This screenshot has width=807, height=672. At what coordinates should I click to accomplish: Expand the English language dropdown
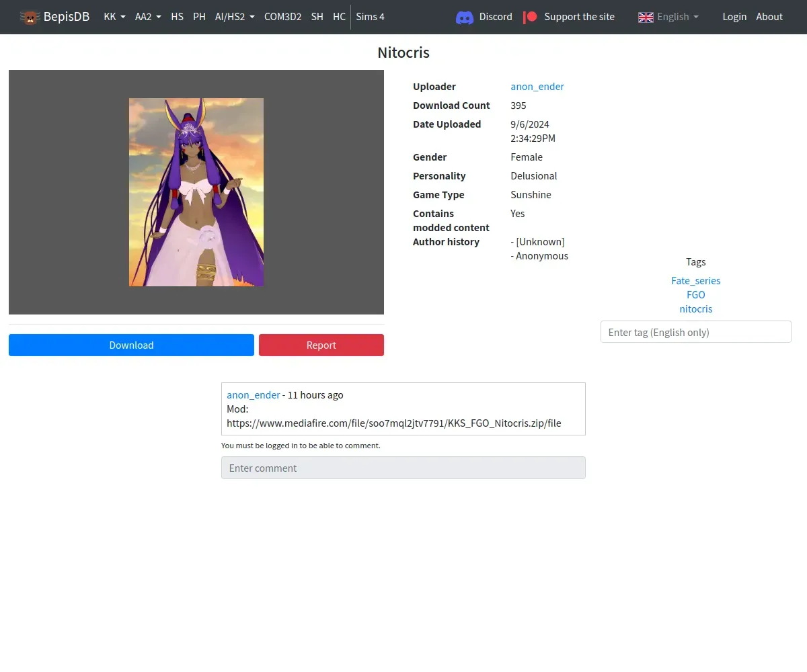tap(668, 17)
